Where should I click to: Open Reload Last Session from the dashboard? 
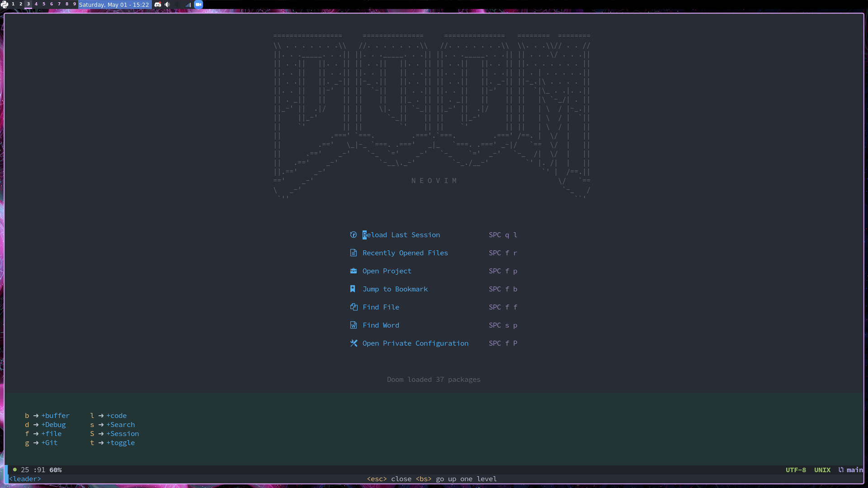point(401,235)
